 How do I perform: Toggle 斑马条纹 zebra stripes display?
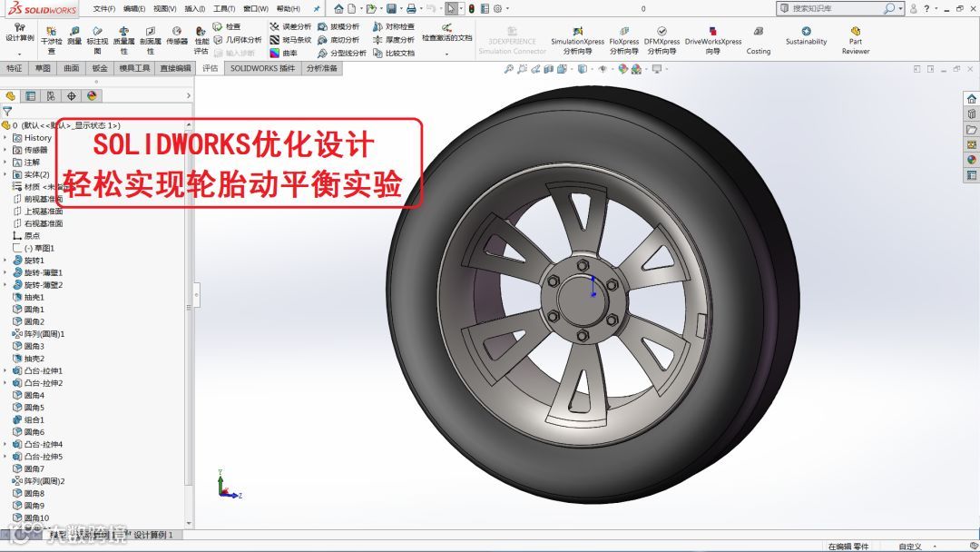290,39
